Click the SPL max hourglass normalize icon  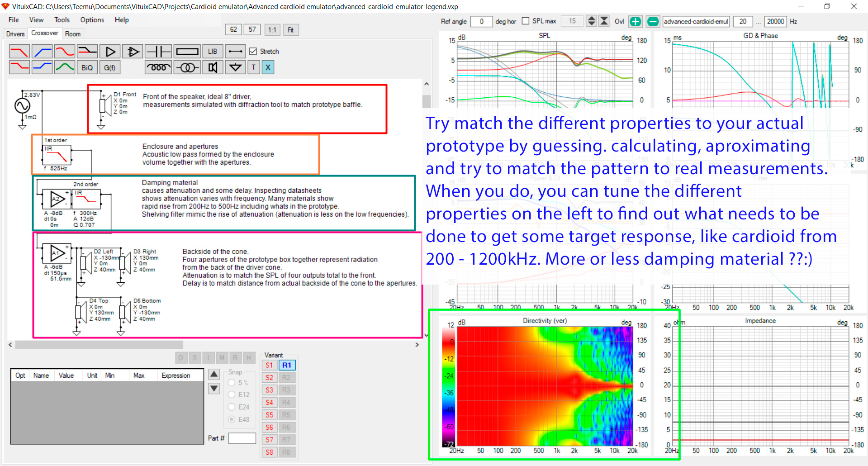pos(604,21)
